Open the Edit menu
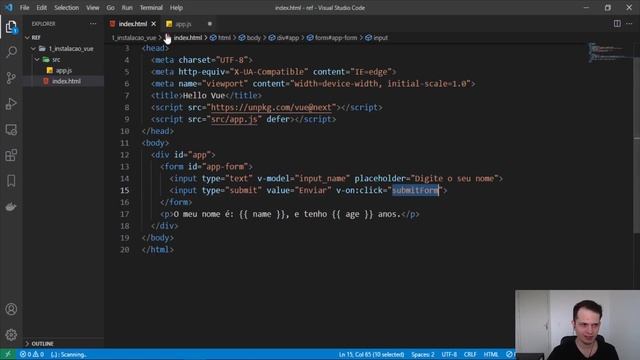 tap(41, 8)
